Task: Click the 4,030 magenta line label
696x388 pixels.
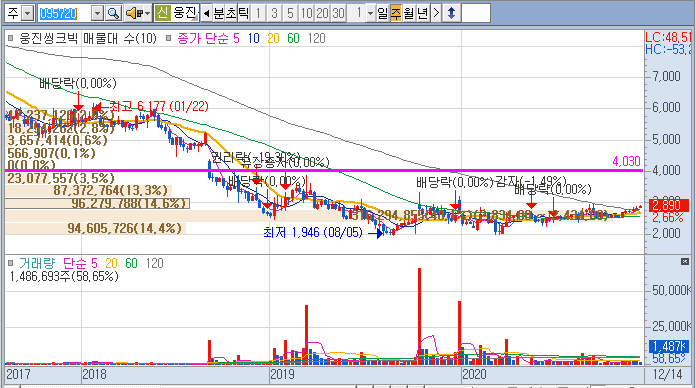Action: coord(626,162)
